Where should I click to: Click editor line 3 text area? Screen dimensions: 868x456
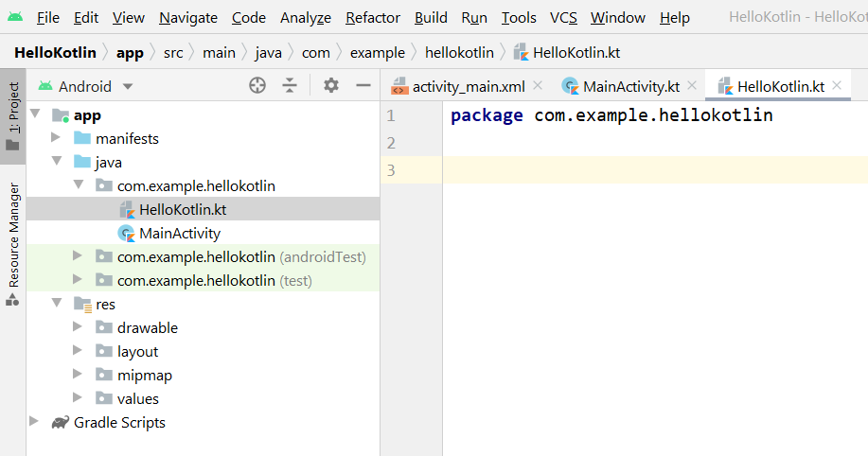(x=653, y=170)
